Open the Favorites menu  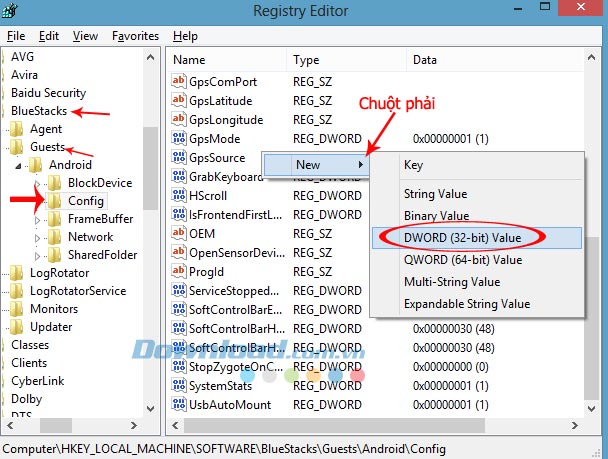[135, 36]
